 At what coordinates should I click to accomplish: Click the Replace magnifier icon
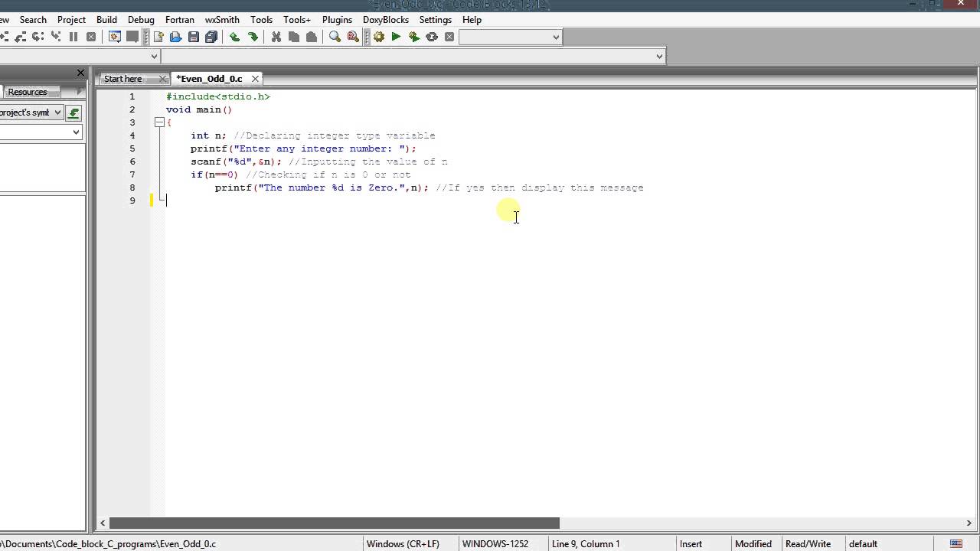[353, 37]
